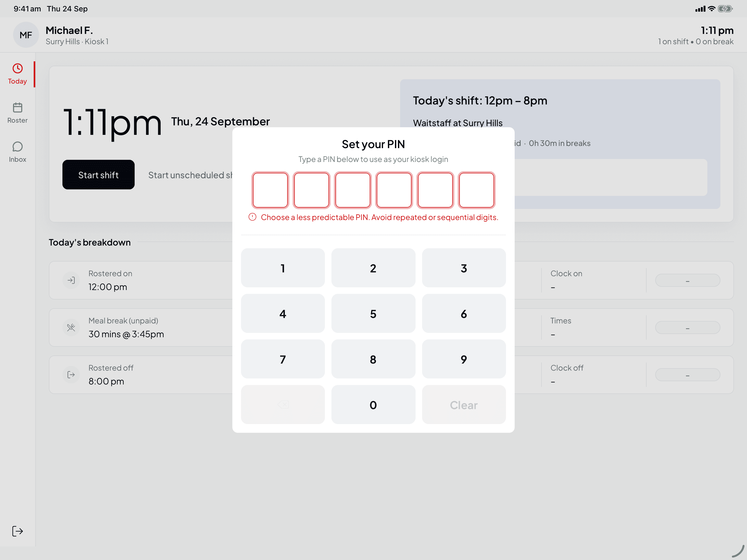Tap keypad digit 4
Image resolution: width=747 pixels, height=560 pixels.
pos(283,314)
